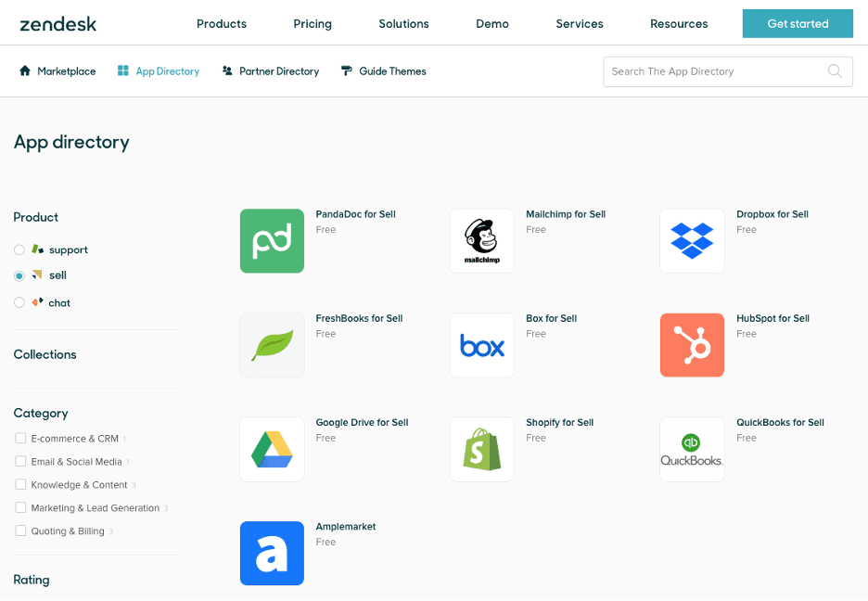This screenshot has width=868, height=601.
Task: Open the Shopify for Sell app icon
Action: tap(481, 449)
